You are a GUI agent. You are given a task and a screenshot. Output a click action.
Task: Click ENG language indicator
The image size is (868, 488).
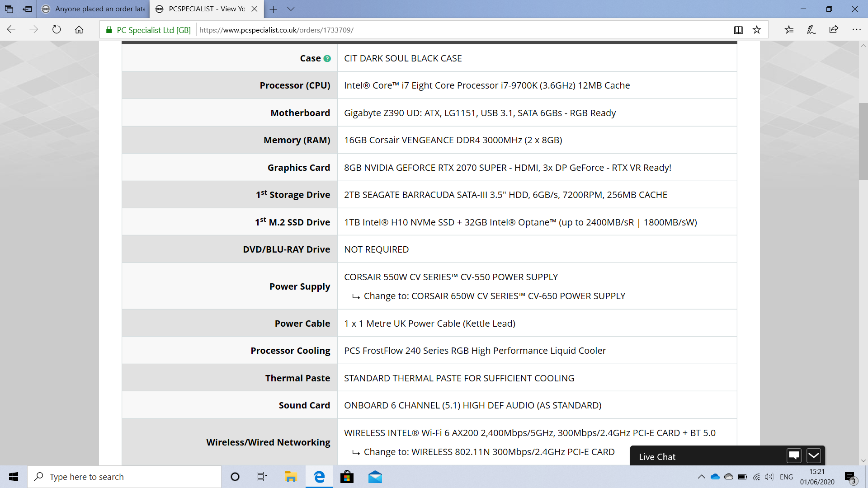coord(786,477)
